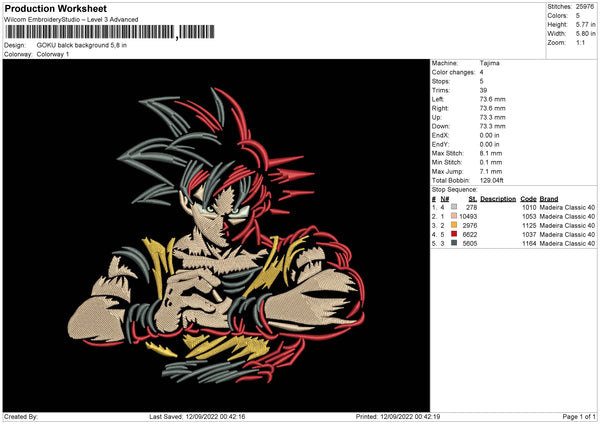Select the red swatch for thread 1037
This screenshot has width=600, height=424.
tap(454, 234)
